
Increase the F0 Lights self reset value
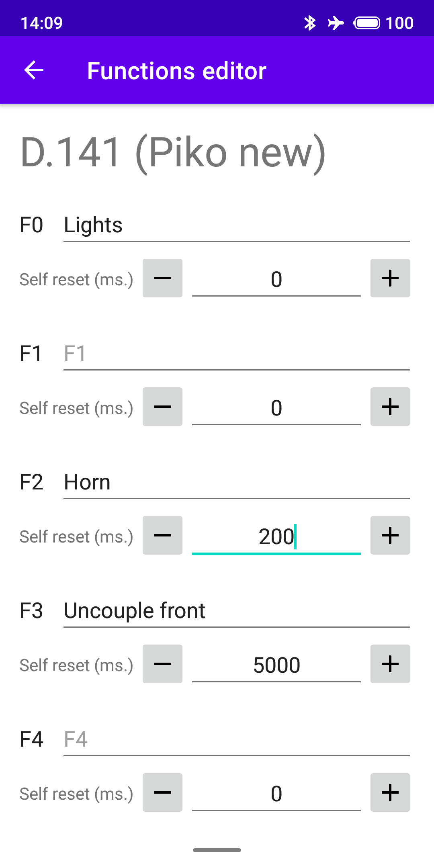390,278
